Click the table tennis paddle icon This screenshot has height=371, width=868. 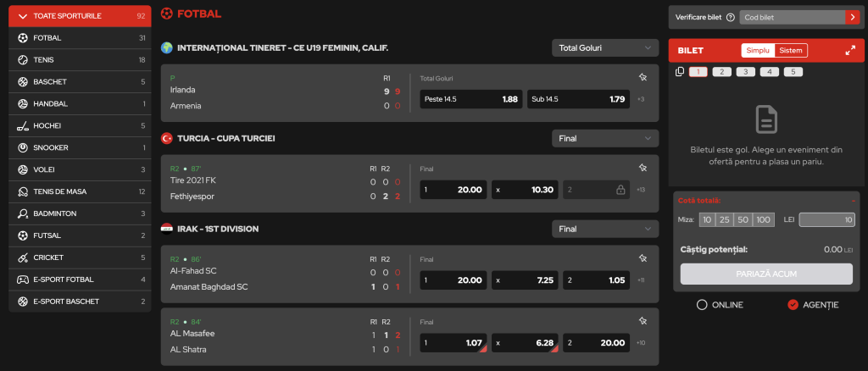(x=23, y=192)
